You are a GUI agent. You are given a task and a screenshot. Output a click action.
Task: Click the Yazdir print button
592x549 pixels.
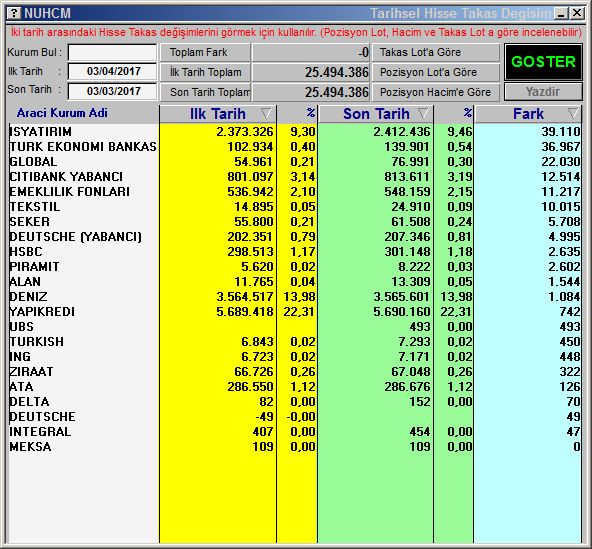point(543,92)
